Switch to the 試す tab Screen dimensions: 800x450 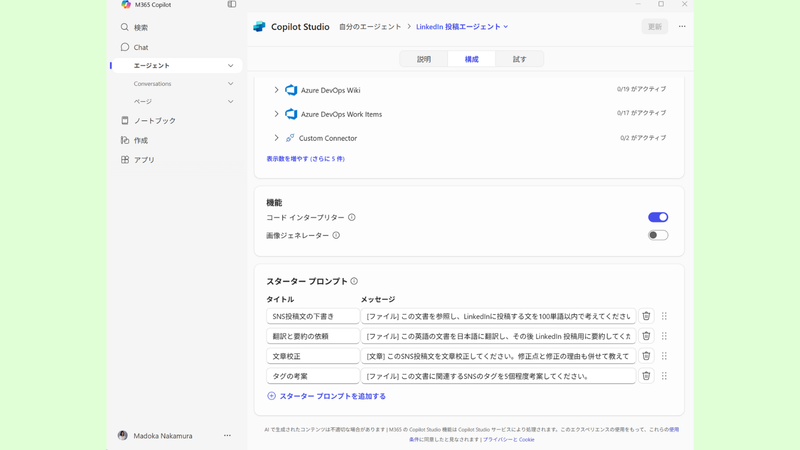click(519, 59)
